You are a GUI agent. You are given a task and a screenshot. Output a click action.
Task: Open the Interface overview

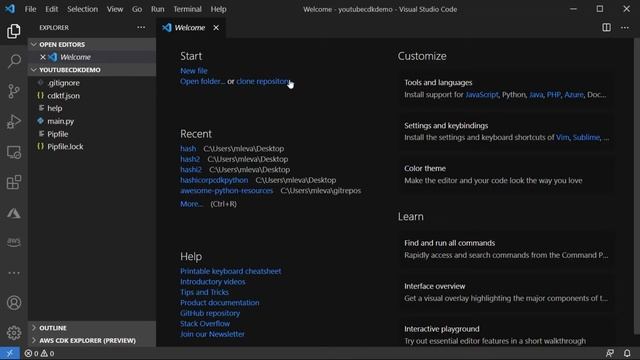pos(505,292)
